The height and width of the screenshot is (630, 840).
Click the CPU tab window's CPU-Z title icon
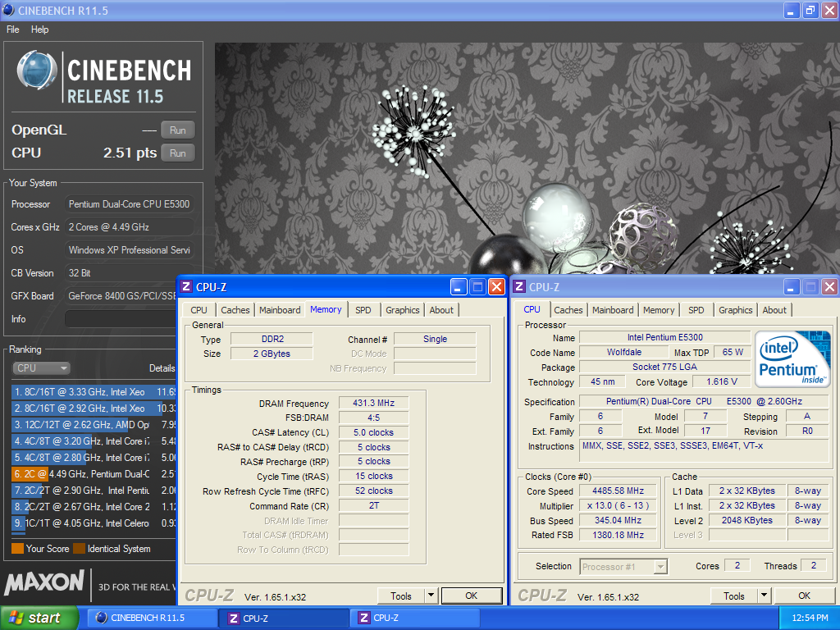coord(519,286)
